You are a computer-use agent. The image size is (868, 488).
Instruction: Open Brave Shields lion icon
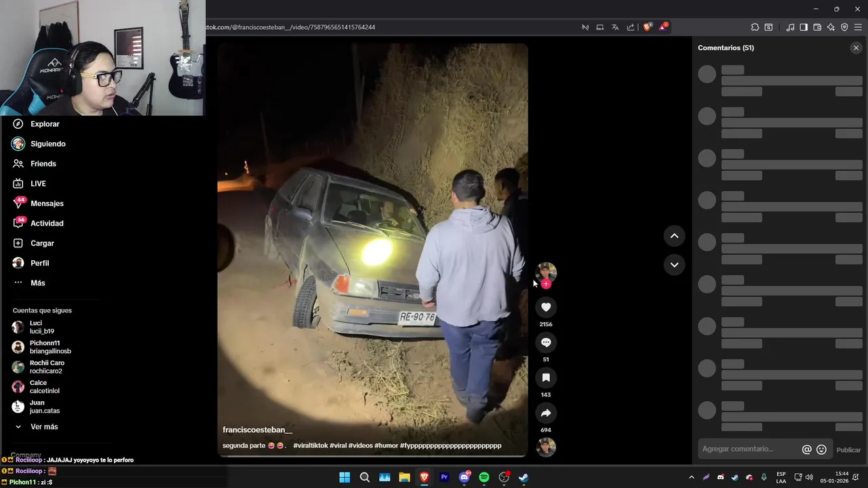647,27
